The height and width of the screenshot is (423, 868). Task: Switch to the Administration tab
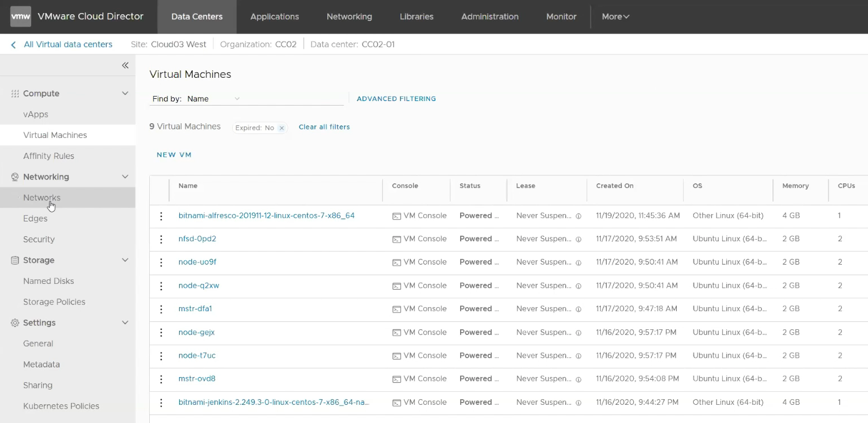pyautogui.click(x=490, y=16)
